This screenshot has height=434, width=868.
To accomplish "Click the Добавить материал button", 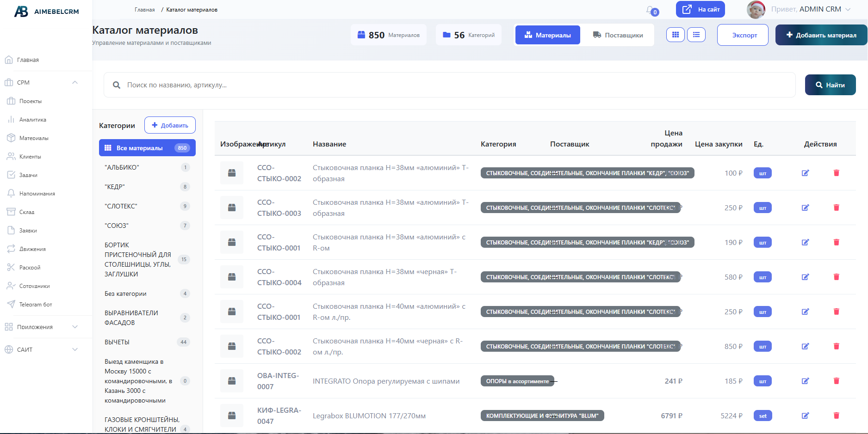I will tap(821, 35).
